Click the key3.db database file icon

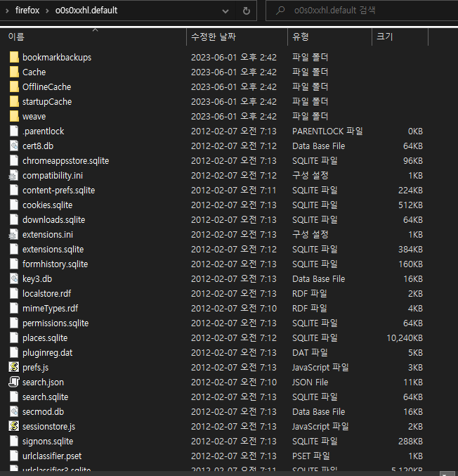click(x=14, y=278)
